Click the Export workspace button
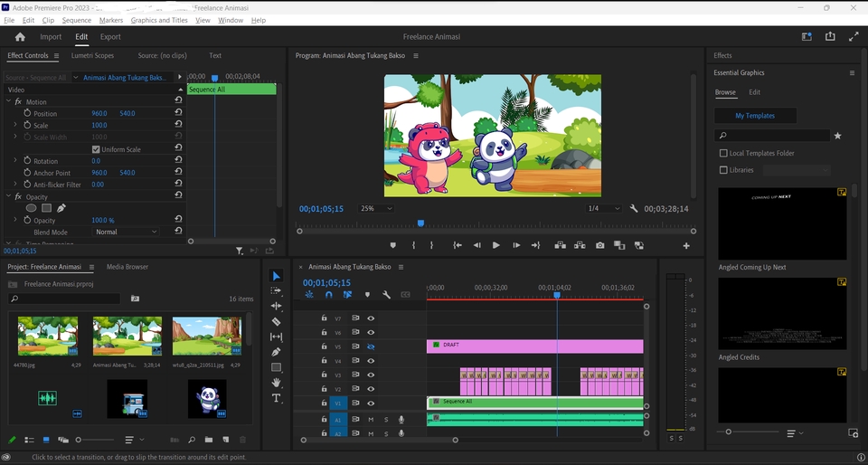 110,37
